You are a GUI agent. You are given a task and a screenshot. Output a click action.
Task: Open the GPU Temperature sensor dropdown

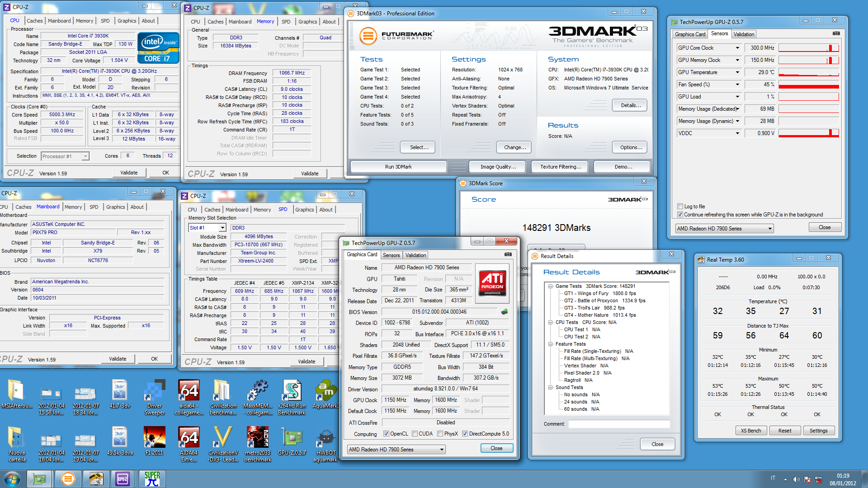[x=737, y=72]
